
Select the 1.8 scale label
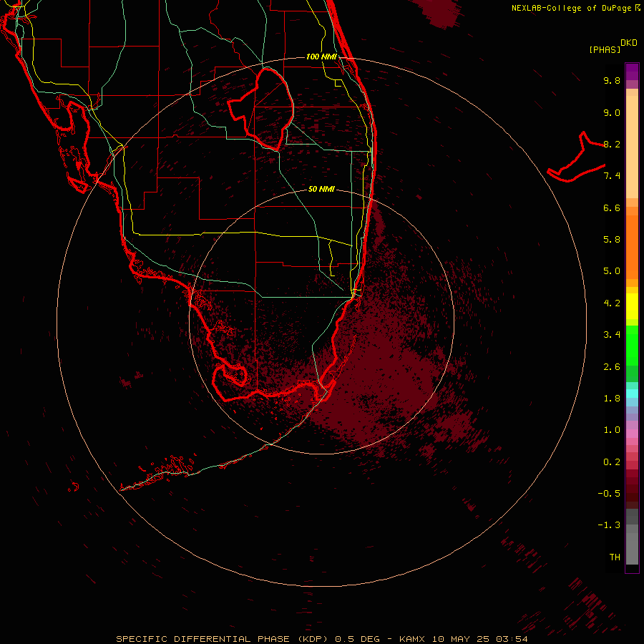point(612,399)
